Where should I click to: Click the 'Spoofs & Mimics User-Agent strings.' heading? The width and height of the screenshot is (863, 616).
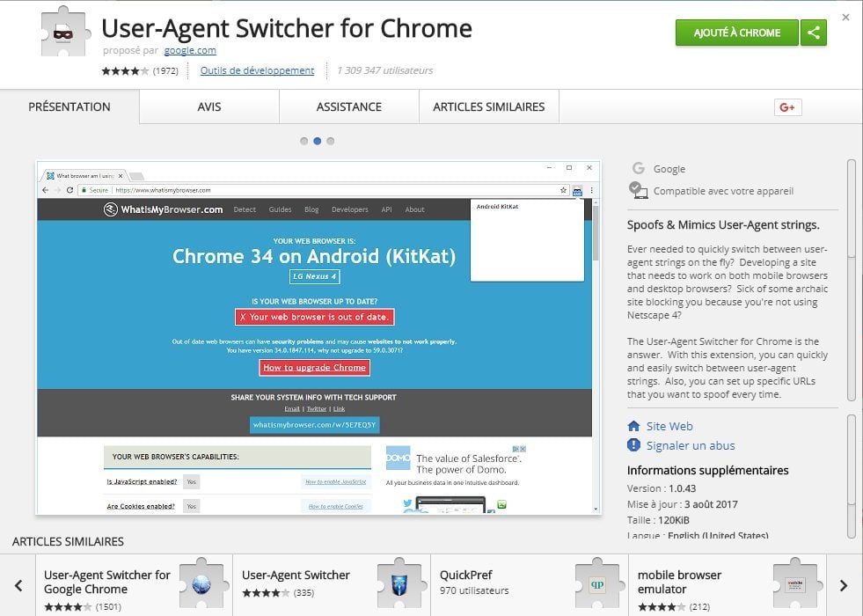click(723, 224)
